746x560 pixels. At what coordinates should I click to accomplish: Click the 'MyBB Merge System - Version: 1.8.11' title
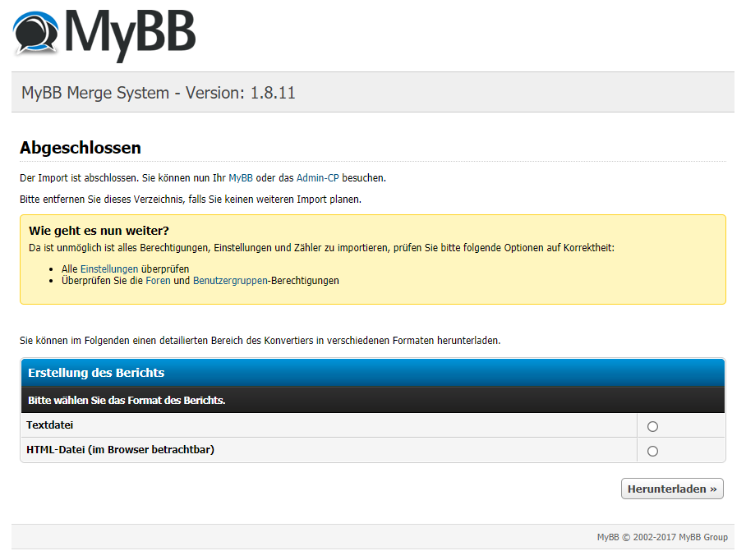(159, 93)
